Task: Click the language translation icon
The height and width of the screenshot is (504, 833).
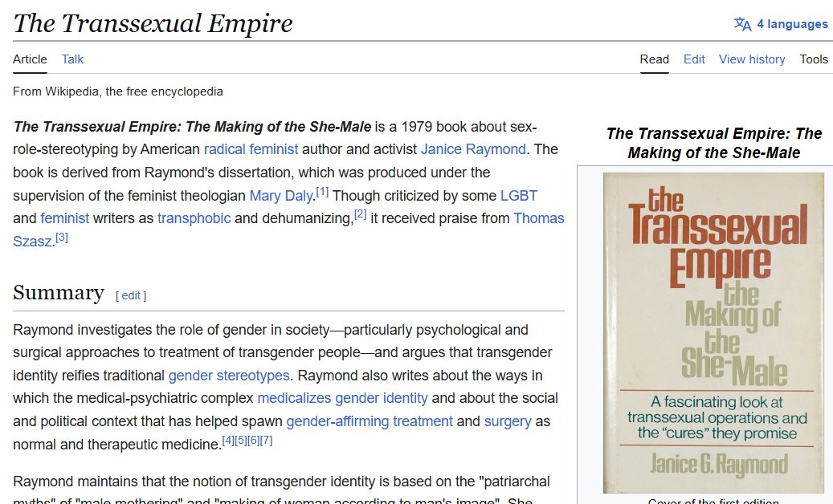Action: coord(742,24)
